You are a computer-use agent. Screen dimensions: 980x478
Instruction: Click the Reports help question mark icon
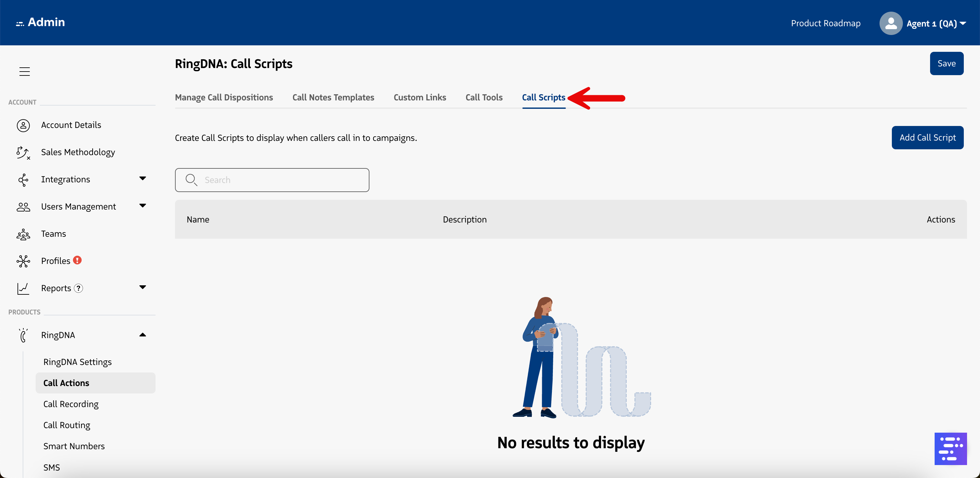[x=78, y=288]
